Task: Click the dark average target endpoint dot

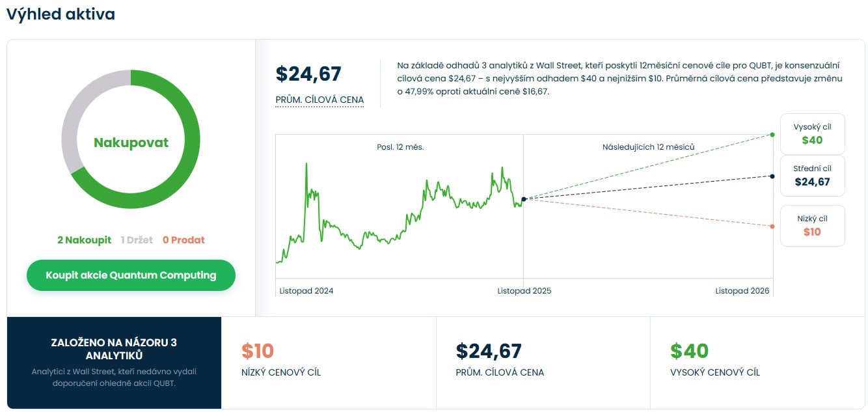Action: pos(772,176)
